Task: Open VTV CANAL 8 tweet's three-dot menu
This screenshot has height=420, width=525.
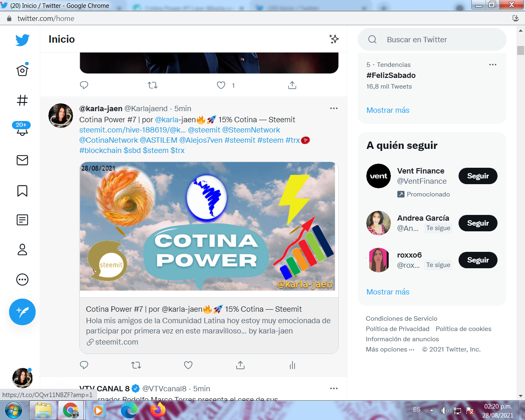Action: [334, 388]
